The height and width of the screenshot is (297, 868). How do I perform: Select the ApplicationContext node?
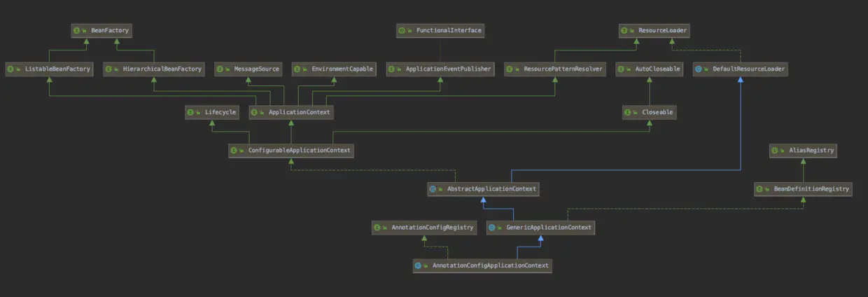coord(290,112)
